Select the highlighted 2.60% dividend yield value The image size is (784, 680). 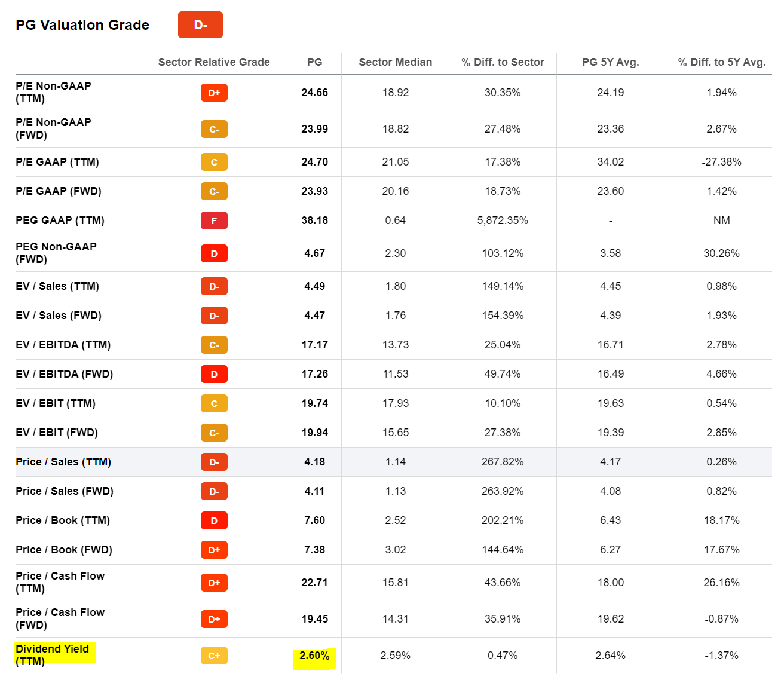314,656
